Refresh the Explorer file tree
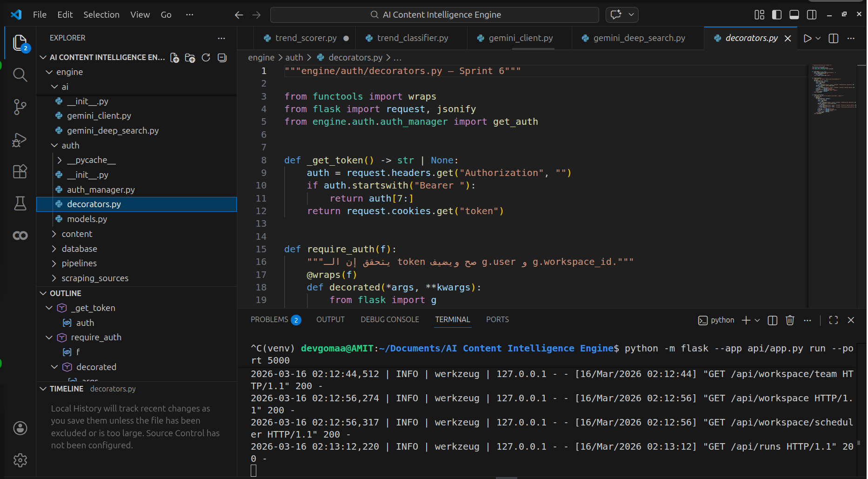868x479 pixels. pyautogui.click(x=206, y=58)
